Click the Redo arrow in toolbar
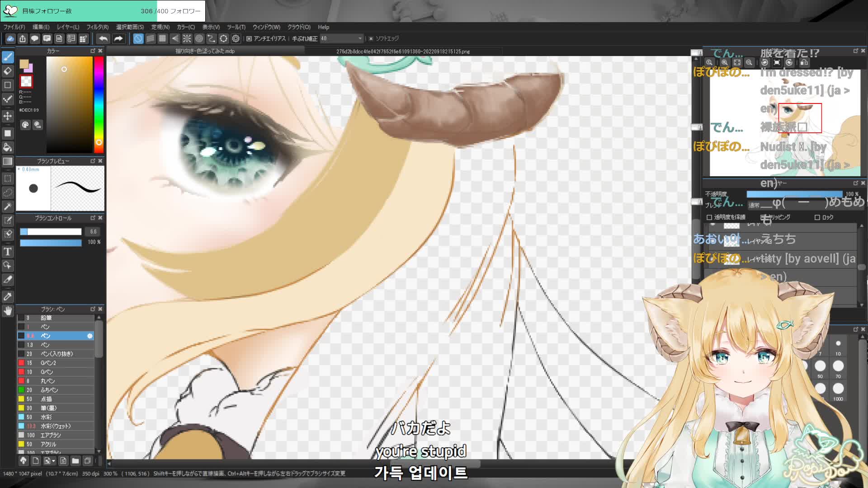 point(118,38)
